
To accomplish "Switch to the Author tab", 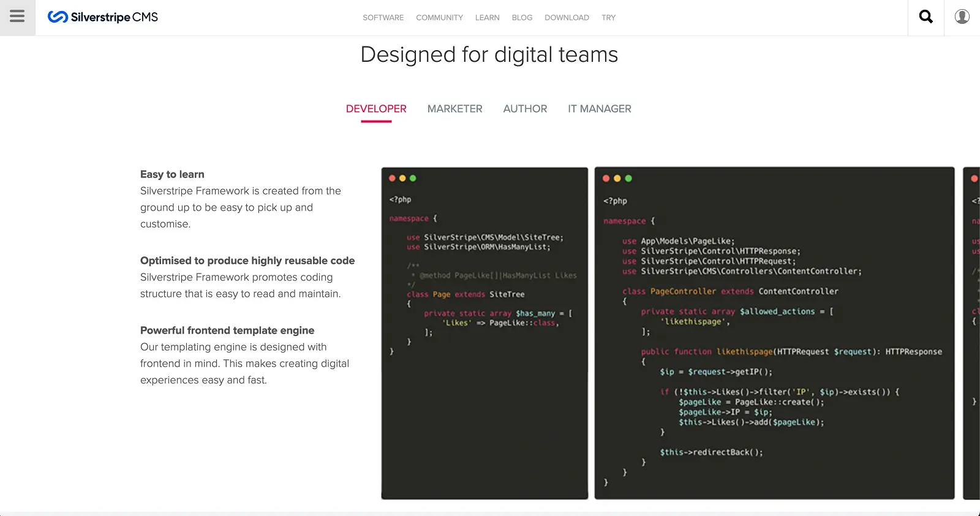I will point(526,109).
